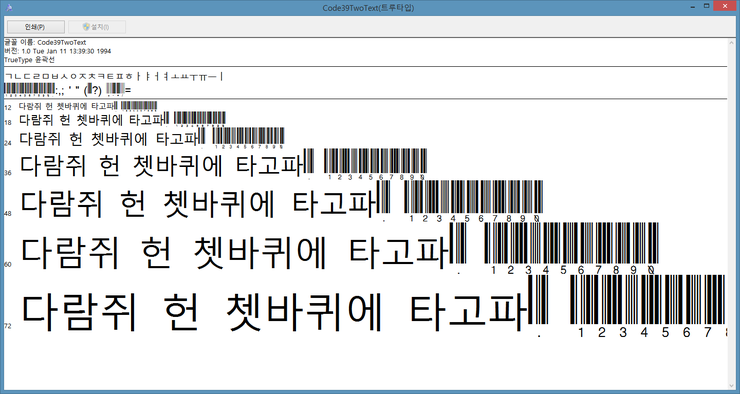The height and width of the screenshot is (394, 740).
Task: Click the size 36 sample text row
Action: point(223,165)
